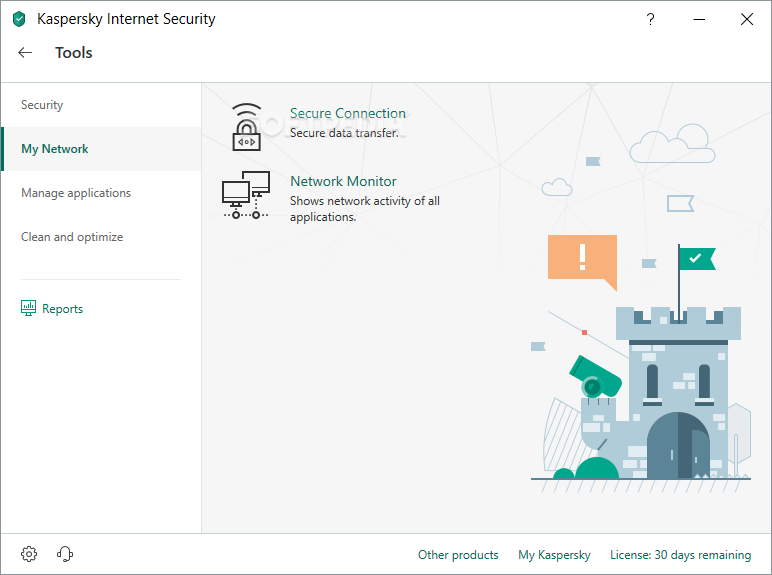Screen dimensions: 772x575
Task: Open the Secure Connection padlock icon
Action: coord(246,127)
